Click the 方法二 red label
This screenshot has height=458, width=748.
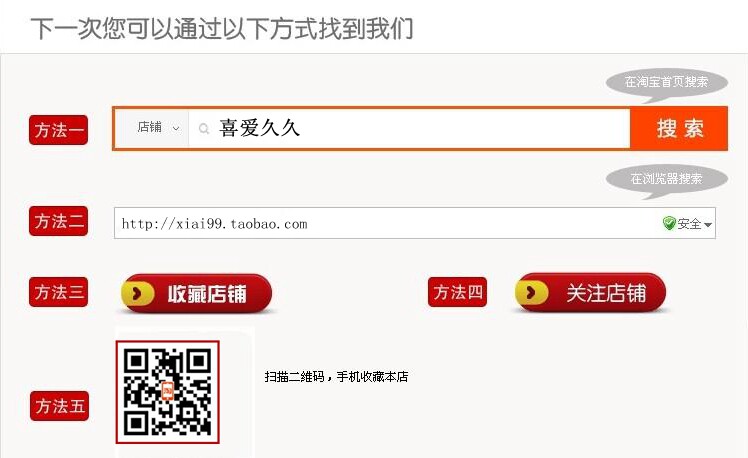(x=58, y=221)
